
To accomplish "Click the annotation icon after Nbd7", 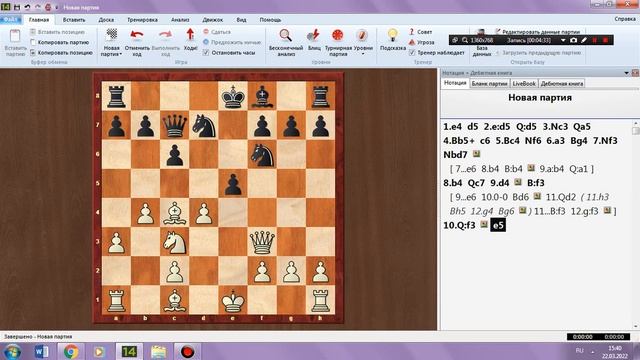I will pyautogui.click(x=476, y=154).
